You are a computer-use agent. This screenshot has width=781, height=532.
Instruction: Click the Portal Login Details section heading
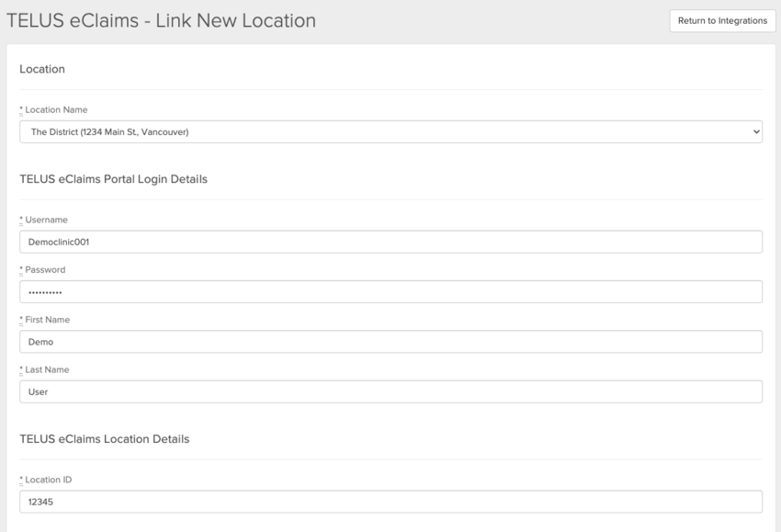113,179
